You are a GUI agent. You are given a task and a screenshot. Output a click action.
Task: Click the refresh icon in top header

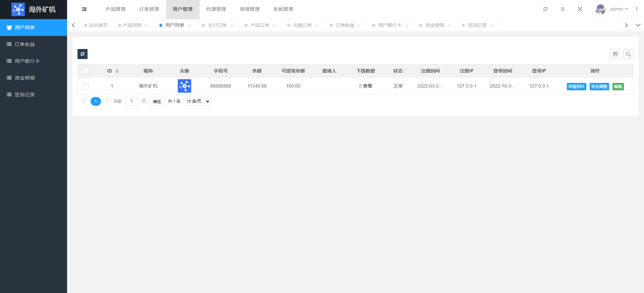(545, 9)
